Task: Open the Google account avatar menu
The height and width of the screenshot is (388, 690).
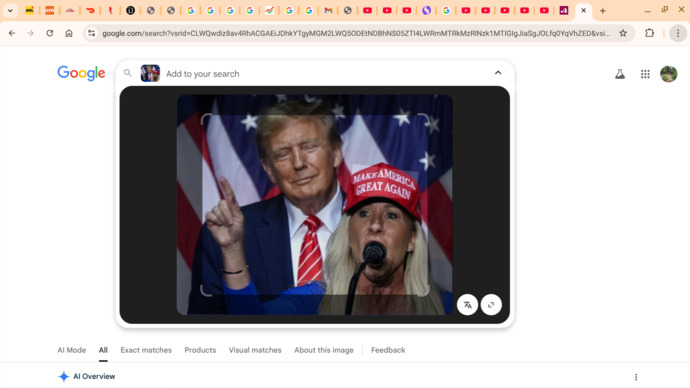Action: click(668, 74)
